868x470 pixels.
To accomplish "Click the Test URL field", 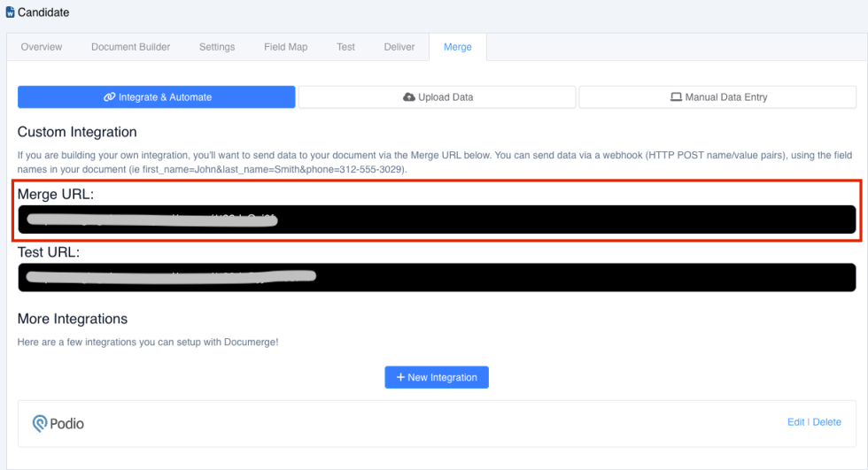I will coord(438,277).
